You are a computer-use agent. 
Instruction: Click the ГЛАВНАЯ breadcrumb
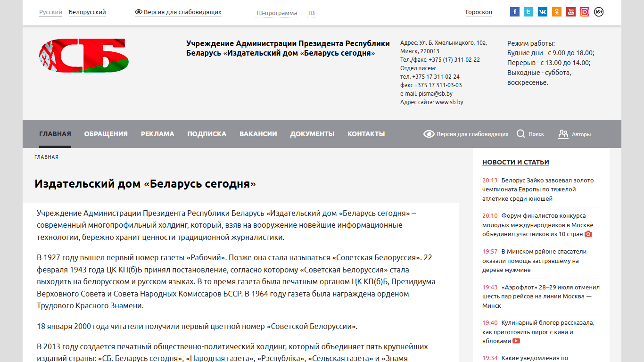[x=47, y=157]
